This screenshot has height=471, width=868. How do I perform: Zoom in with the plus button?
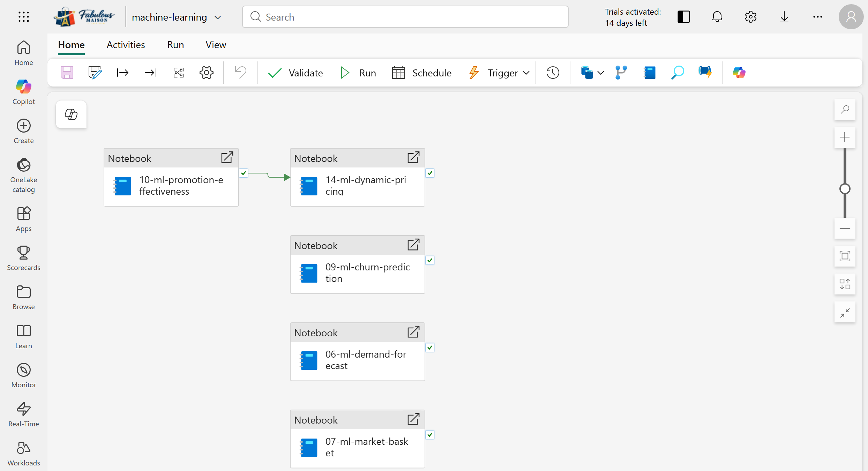[845, 137]
